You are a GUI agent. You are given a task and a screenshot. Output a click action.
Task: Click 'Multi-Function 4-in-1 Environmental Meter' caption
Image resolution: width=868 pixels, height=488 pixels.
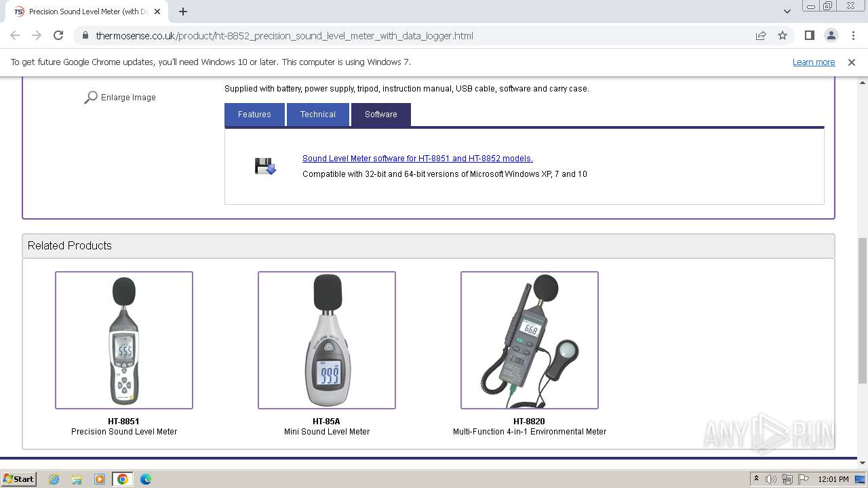pos(530,432)
